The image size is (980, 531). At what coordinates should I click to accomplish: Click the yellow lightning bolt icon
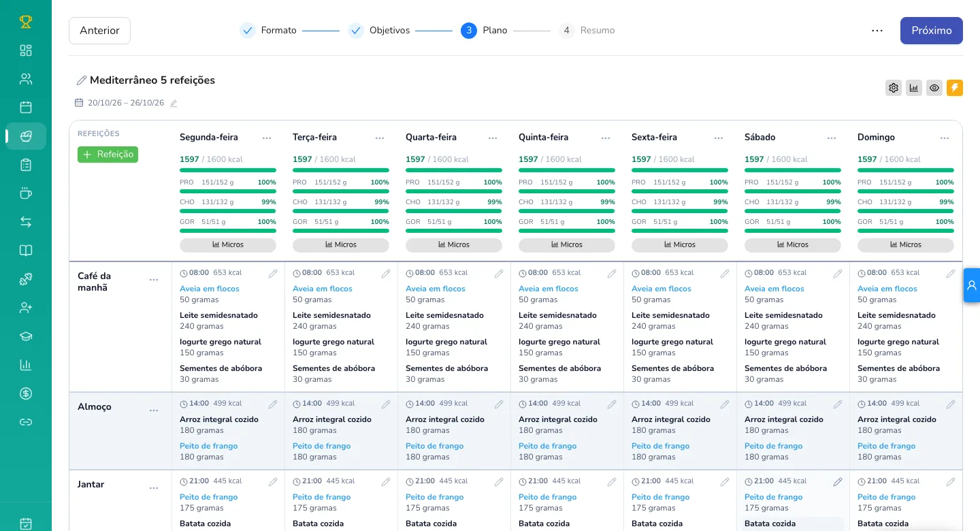click(x=955, y=88)
